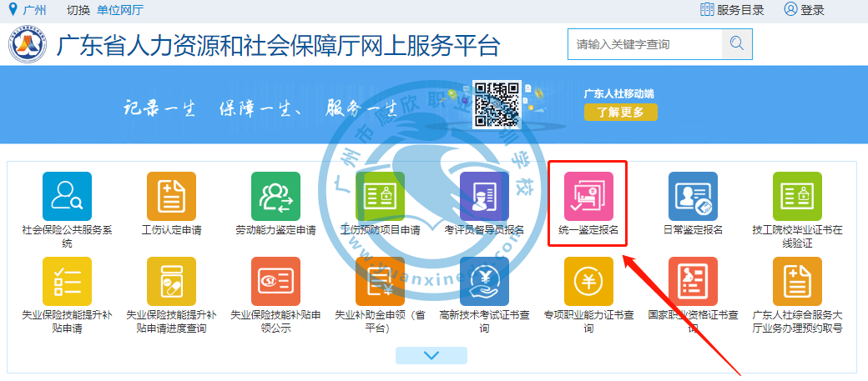Open 高新技术考试证书查询 icon

pyautogui.click(x=484, y=281)
